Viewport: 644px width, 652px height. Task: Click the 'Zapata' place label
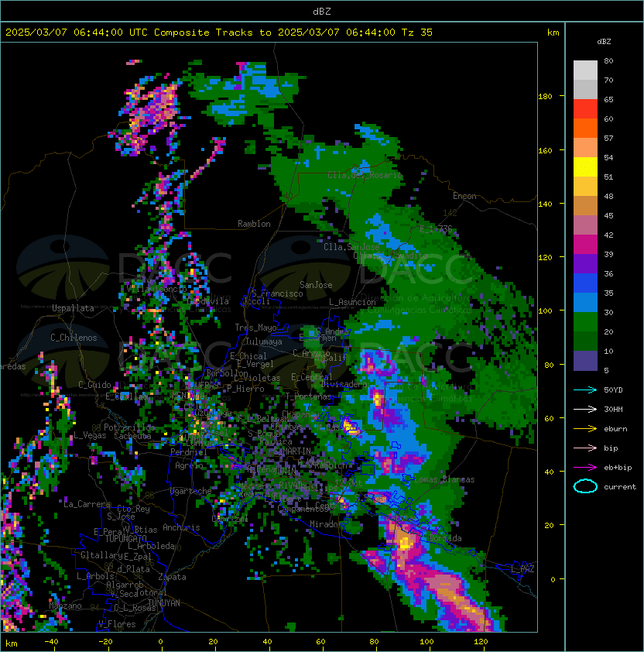click(x=172, y=577)
